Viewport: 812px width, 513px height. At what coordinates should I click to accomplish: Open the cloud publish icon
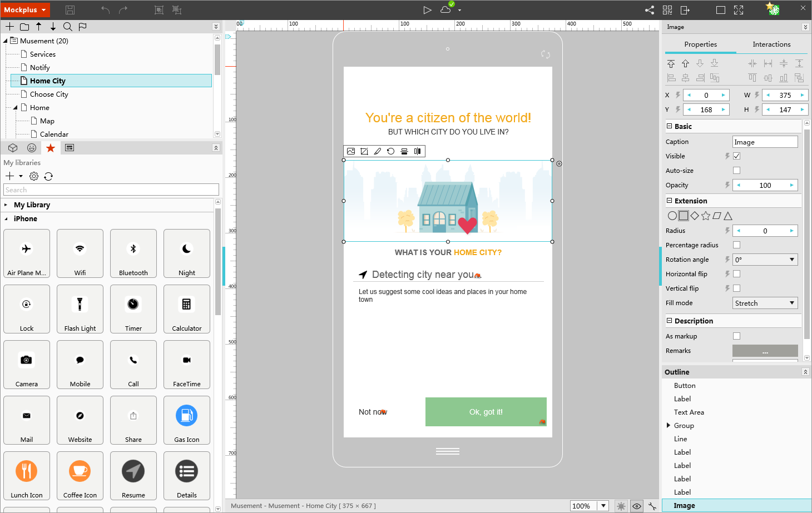click(446, 9)
